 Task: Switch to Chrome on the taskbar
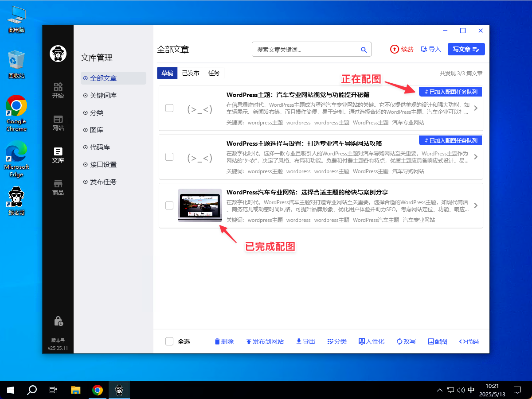click(98, 390)
